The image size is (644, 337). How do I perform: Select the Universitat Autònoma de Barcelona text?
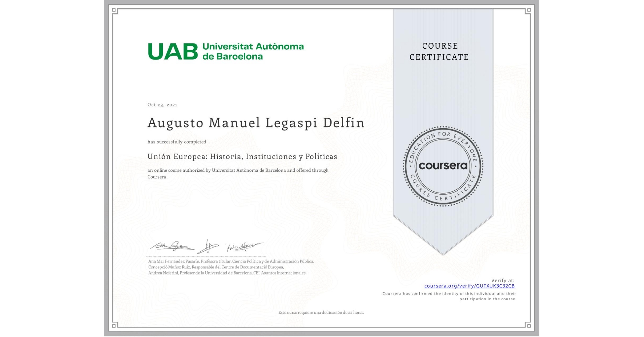point(253,51)
